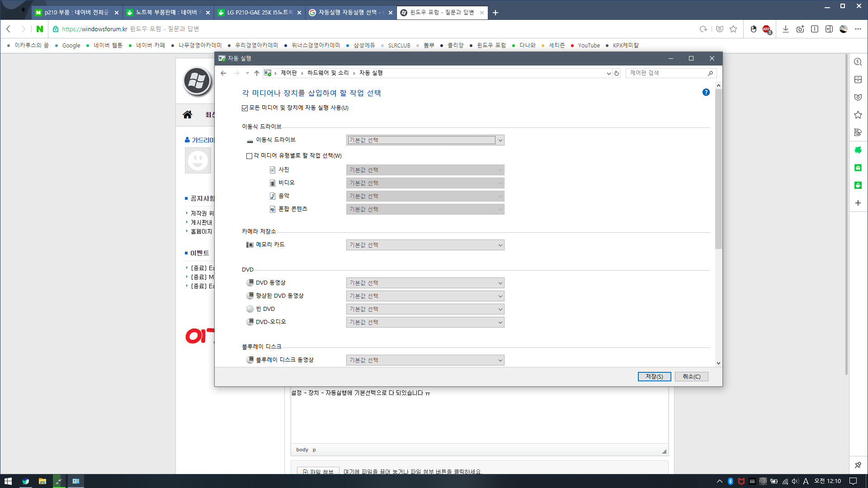
Task: Open the browser screenshot capture icon
Action: 800,29
